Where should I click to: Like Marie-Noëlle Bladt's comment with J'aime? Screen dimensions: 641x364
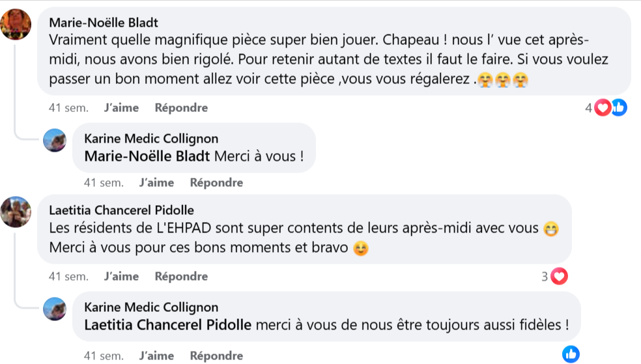[x=121, y=108]
